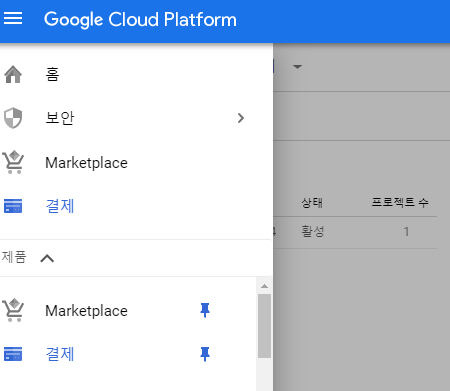Unpin 결제 from the products list
The width and height of the screenshot is (450, 391).
(x=205, y=354)
